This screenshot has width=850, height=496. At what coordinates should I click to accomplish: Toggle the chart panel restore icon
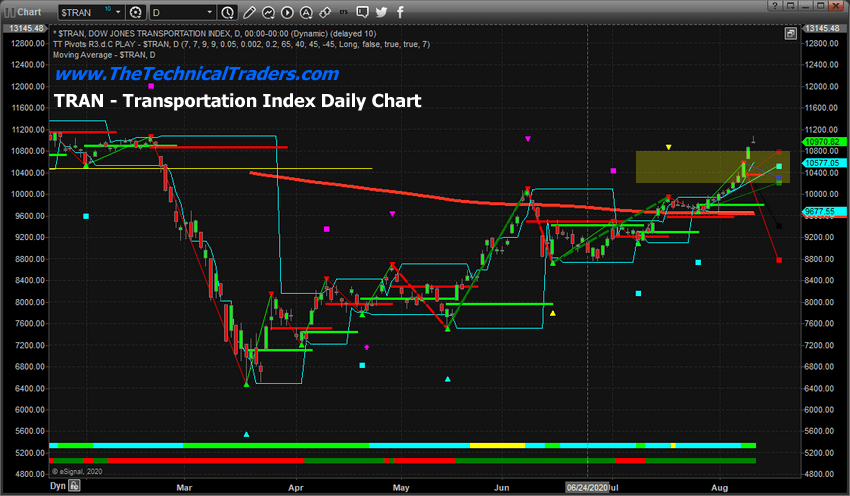coord(791,34)
